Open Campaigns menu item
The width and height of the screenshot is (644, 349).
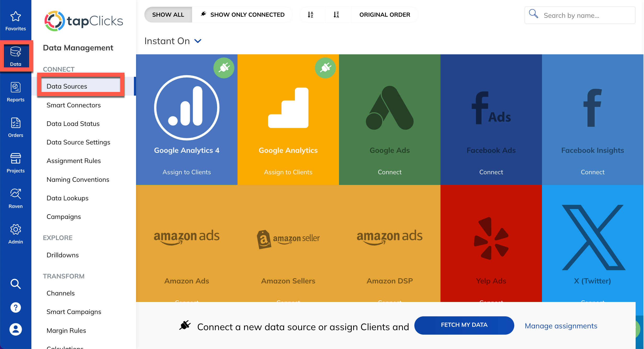click(64, 217)
